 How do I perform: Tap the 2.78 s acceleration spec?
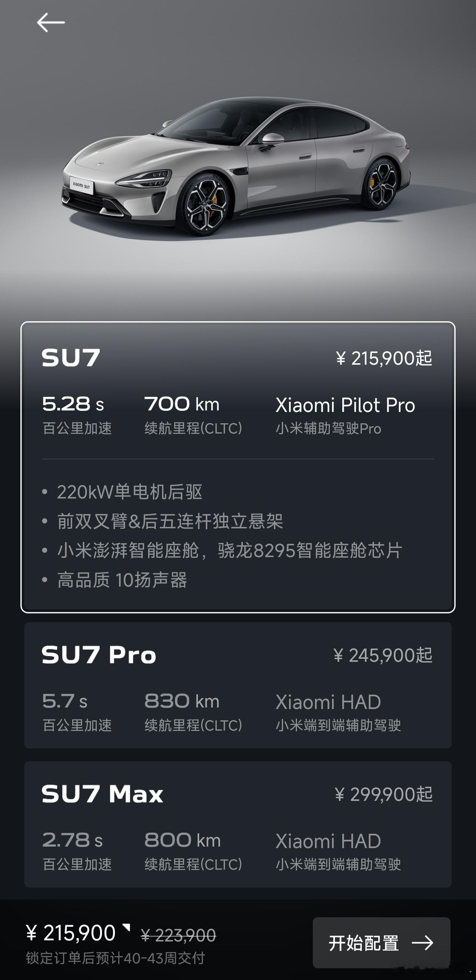click(x=72, y=840)
